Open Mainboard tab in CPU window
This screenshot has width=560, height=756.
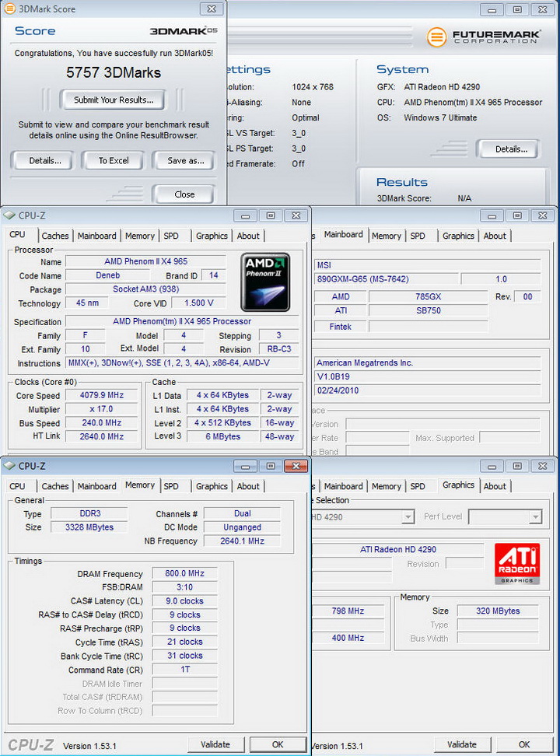97,236
